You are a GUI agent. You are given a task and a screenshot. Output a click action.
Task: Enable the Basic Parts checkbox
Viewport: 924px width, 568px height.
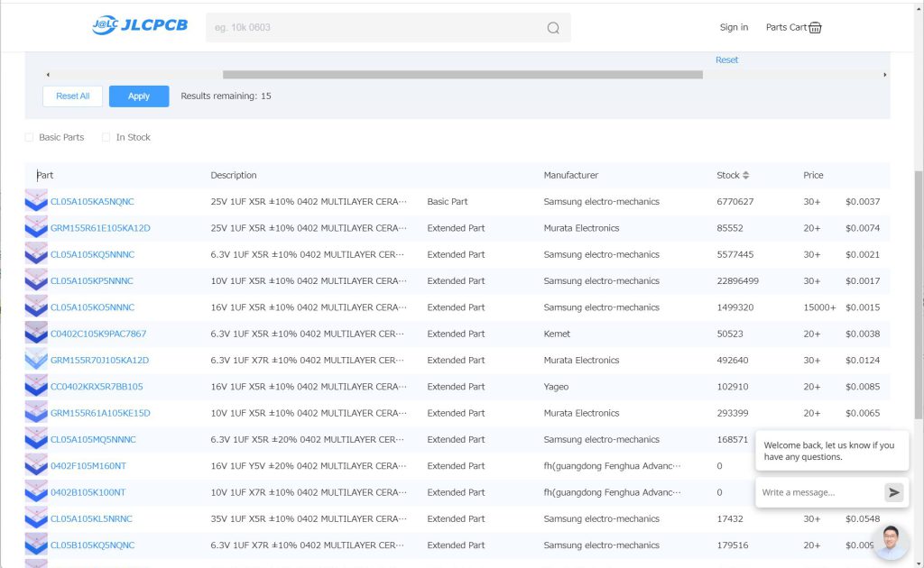(x=29, y=138)
